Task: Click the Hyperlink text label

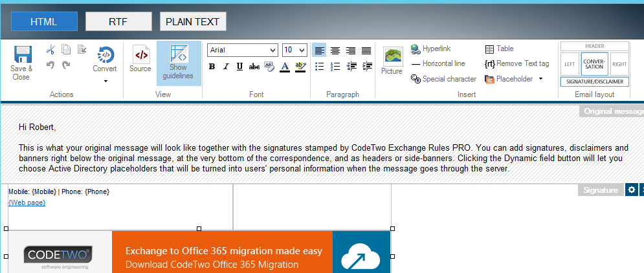Action: coord(437,49)
